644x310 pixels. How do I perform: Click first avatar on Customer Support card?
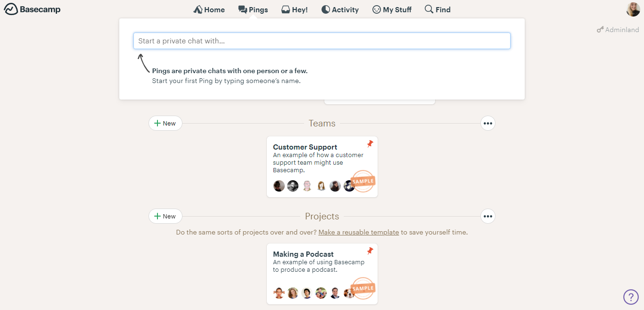click(x=279, y=186)
